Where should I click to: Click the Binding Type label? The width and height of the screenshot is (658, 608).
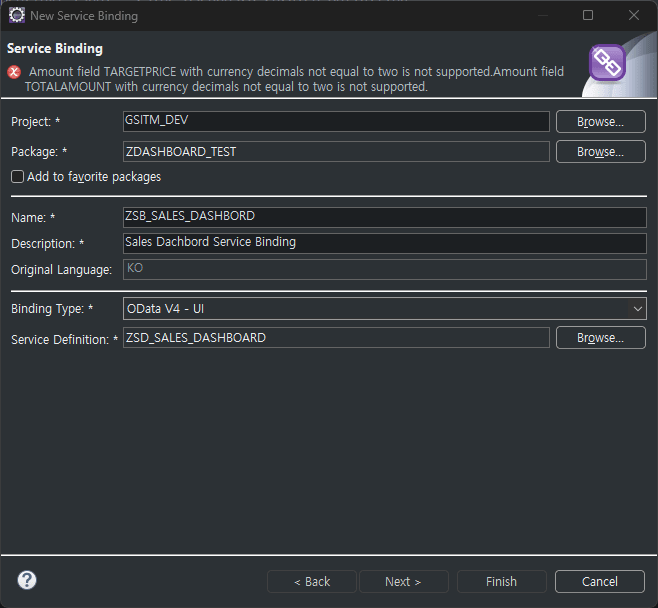[x=52, y=309]
